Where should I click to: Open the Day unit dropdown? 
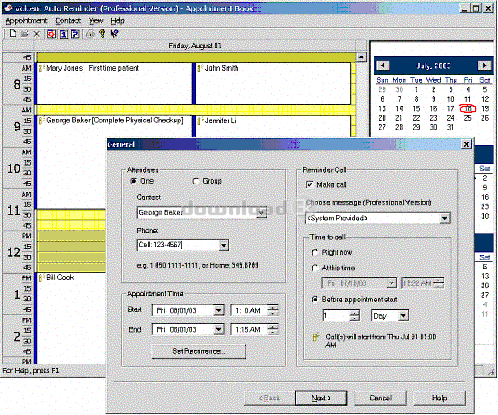pyautogui.click(x=403, y=316)
